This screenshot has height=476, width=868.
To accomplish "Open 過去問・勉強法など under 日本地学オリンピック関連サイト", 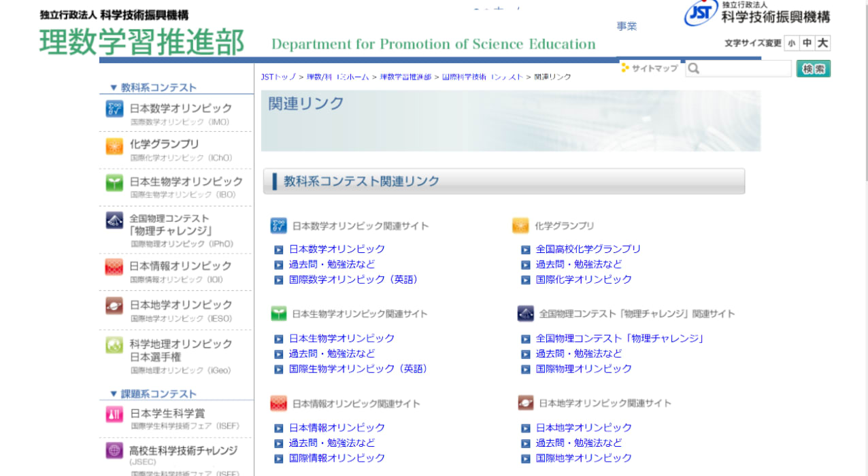I will pyautogui.click(x=579, y=443).
